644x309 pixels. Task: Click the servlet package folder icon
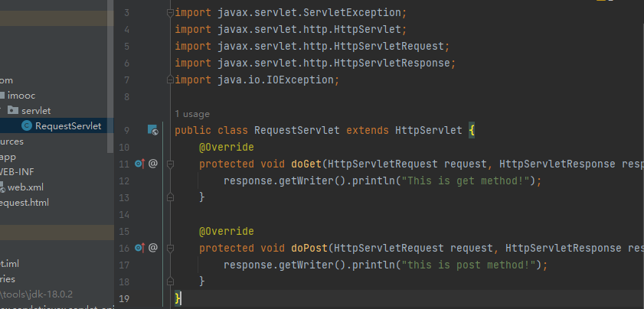click(13, 111)
